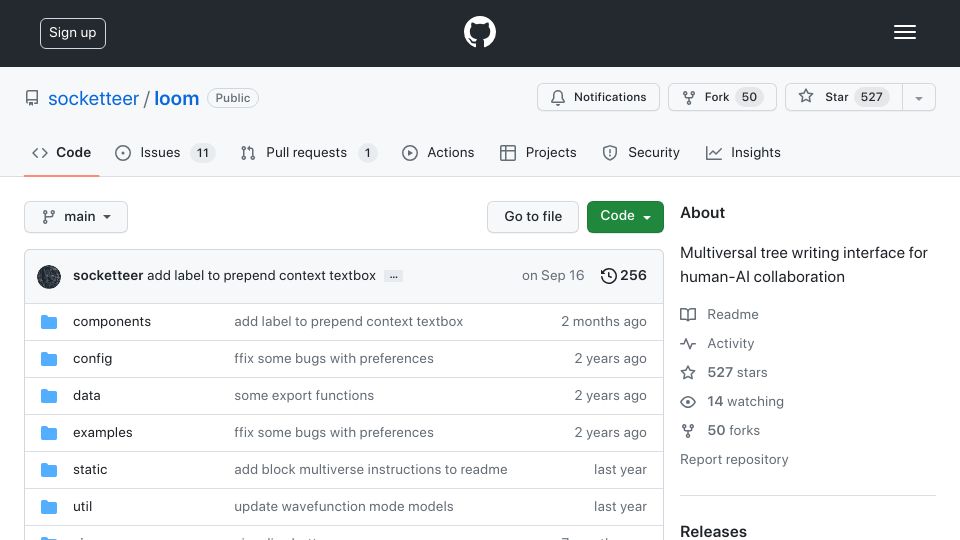Click examples folder icon
Viewport: 960px width, 540px height.
click(x=49, y=433)
